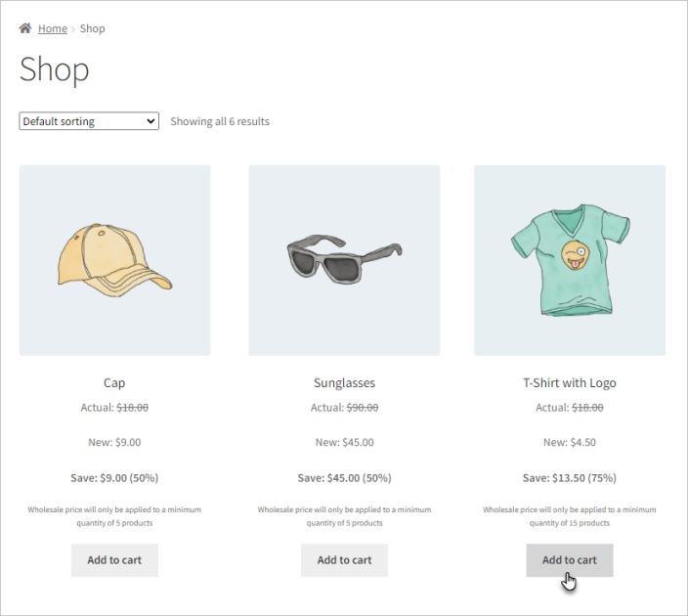This screenshot has height=616, width=688.
Task: Add the Cap to cart
Action: coord(114,560)
